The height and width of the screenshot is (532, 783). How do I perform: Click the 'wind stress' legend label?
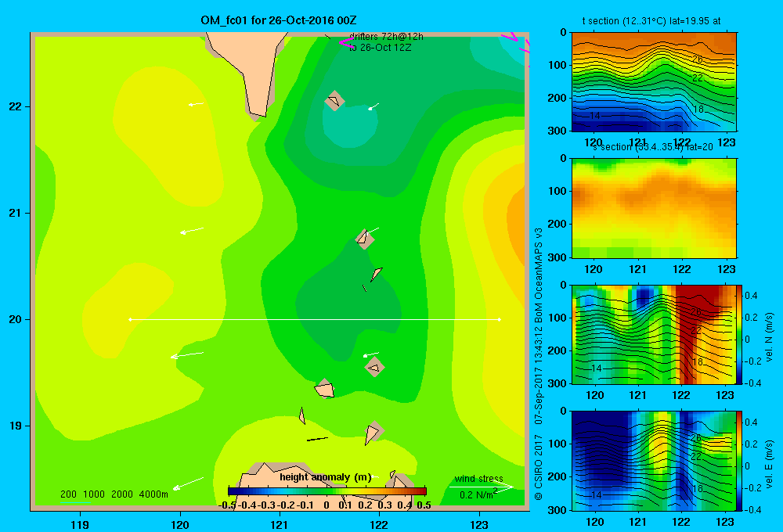(478, 478)
